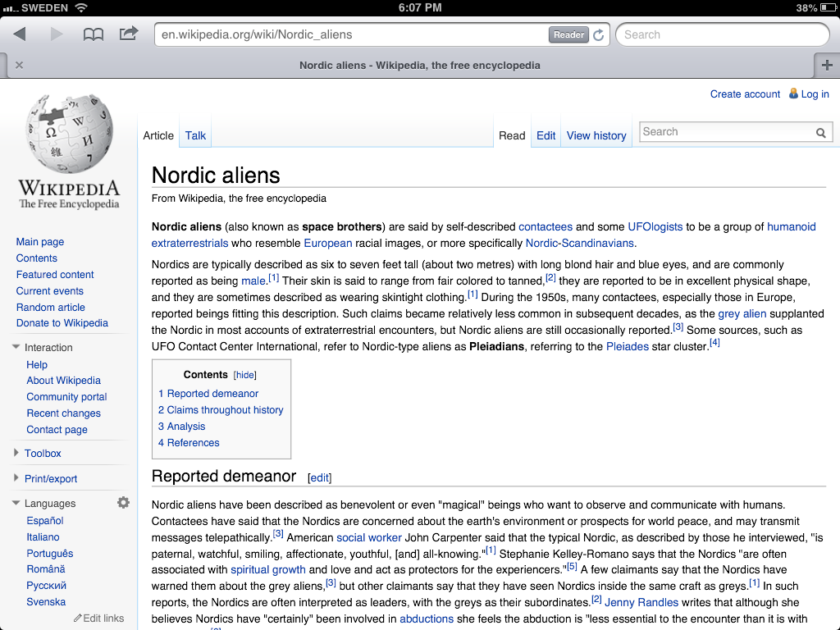Open a new tab with plus button

(x=826, y=66)
